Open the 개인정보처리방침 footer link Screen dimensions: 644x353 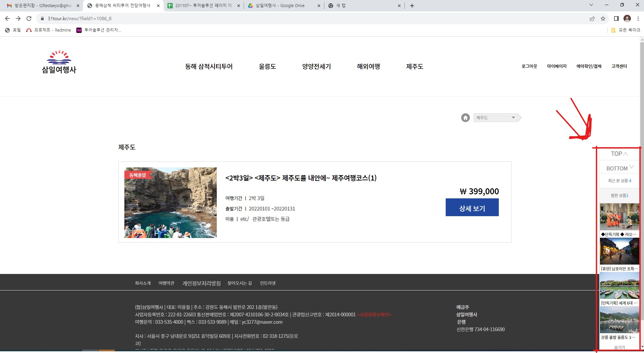tap(201, 283)
